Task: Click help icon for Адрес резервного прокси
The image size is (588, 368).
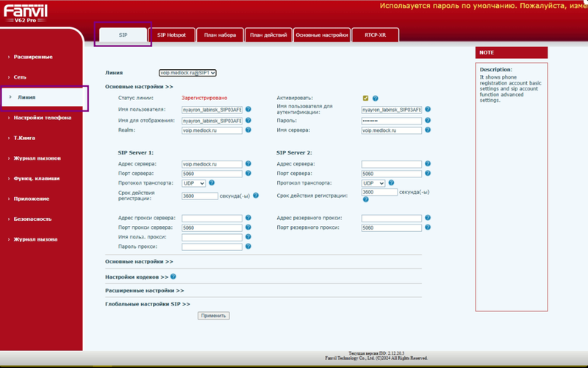Action: 428,218
